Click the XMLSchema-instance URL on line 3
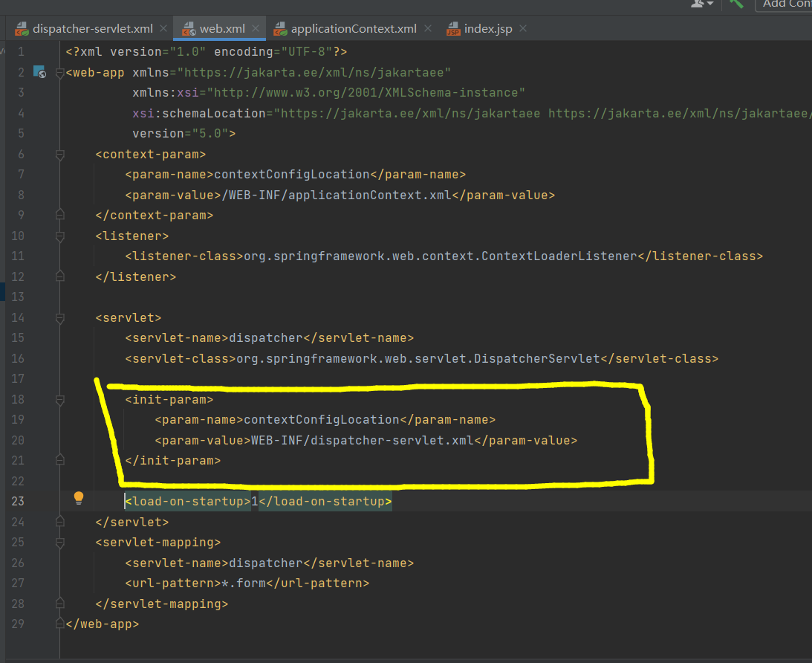This screenshot has height=663, width=812. pos(366,93)
